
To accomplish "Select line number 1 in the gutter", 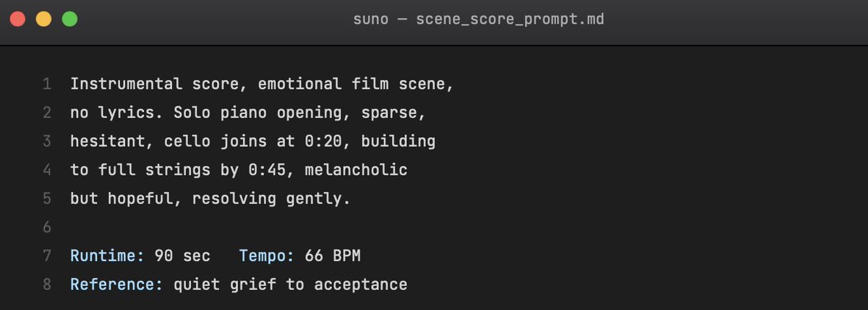I will (47, 85).
